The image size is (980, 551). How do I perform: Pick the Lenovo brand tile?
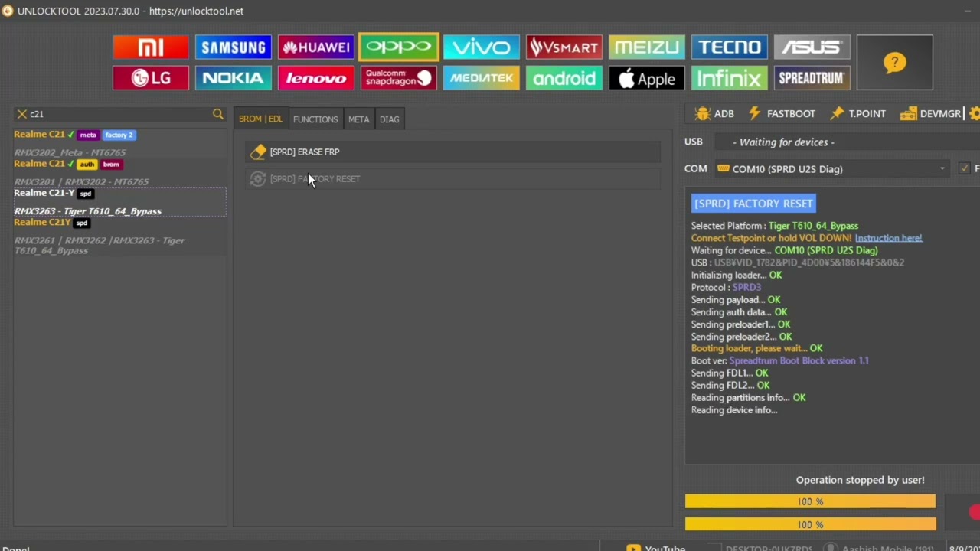[316, 78]
